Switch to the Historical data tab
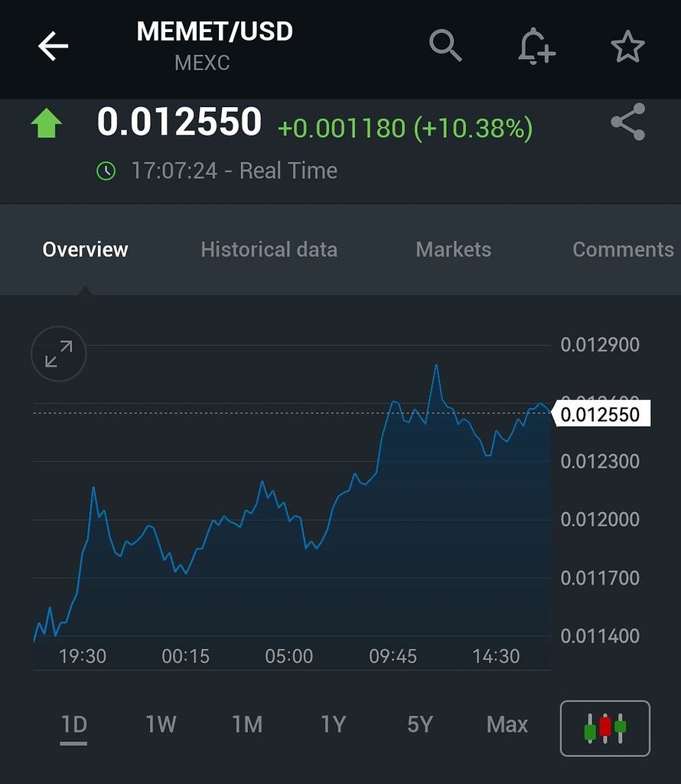Screen dimensions: 681x784 pos(269,250)
